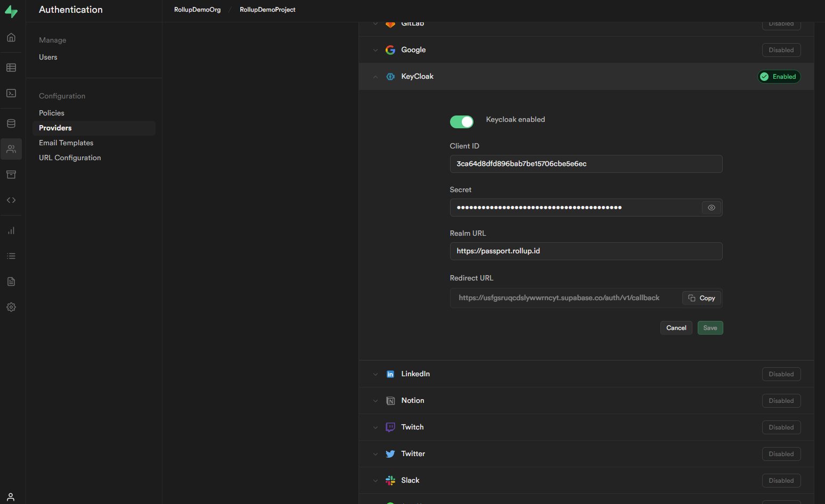Go to Home icon in sidebar
825x504 pixels.
(x=11, y=37)
